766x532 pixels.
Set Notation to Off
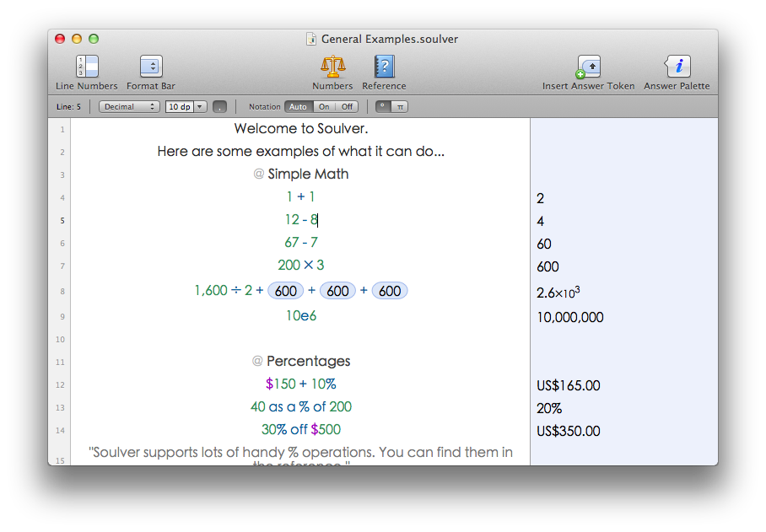[347, 107]
